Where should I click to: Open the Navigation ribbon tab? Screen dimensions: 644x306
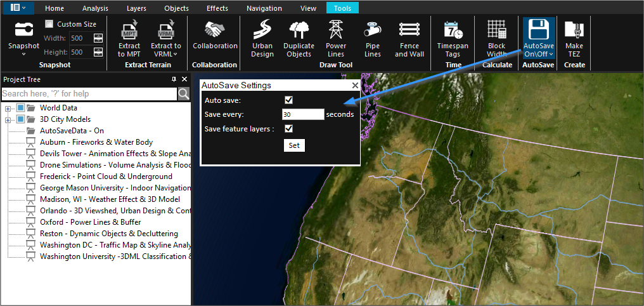point(264,8)
